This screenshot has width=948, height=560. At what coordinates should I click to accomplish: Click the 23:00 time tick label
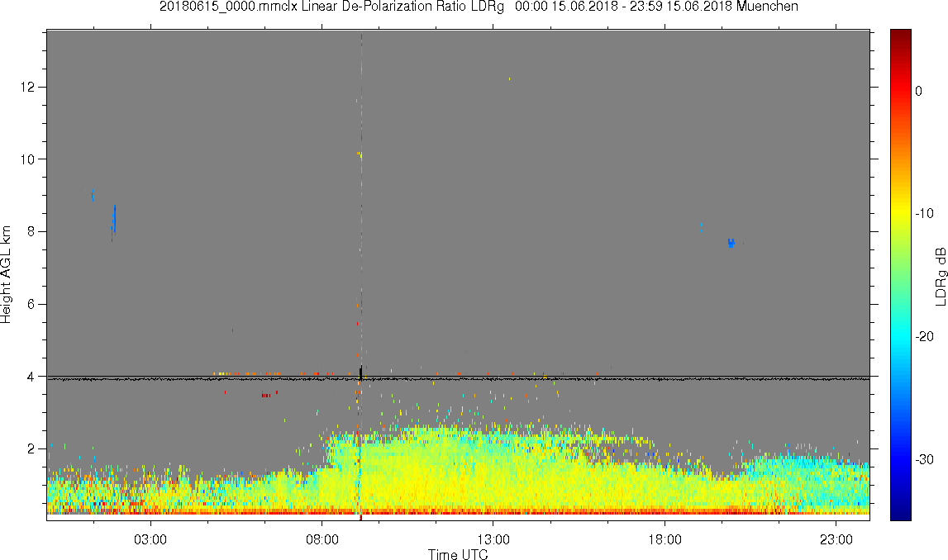coord(836,539)
